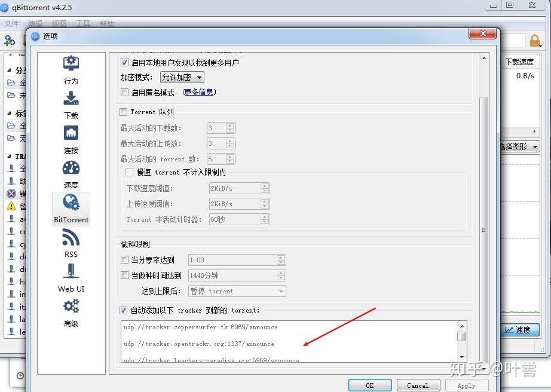The height and width of the screenshot is (392, 551).
Task: Open the 速度 (Speed) settings page
Action: pyautogui.click(x=71, y=174)
